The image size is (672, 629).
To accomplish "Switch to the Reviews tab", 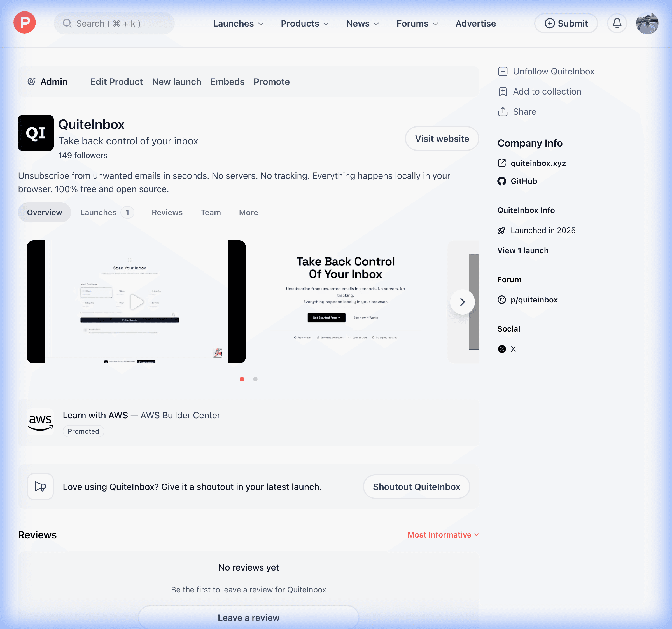I will pos(167,212).
